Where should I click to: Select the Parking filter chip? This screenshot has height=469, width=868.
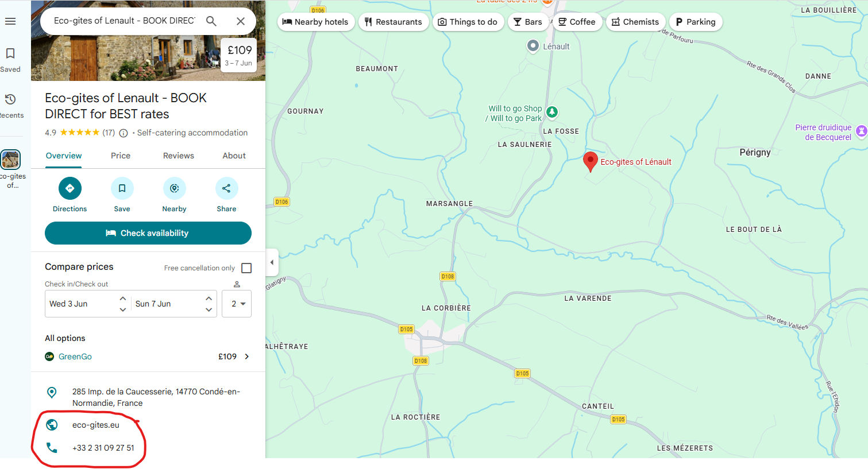[696, 22]
